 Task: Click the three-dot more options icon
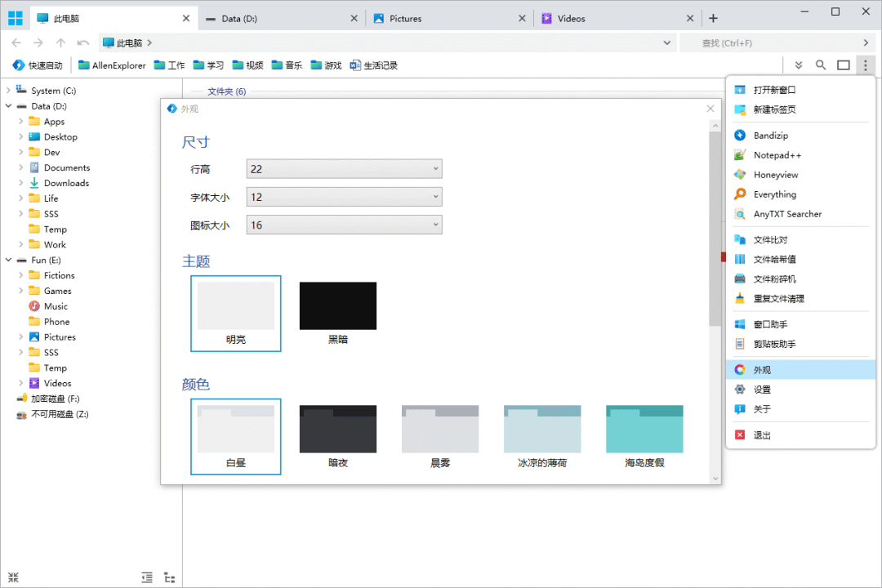click(865, 65)
